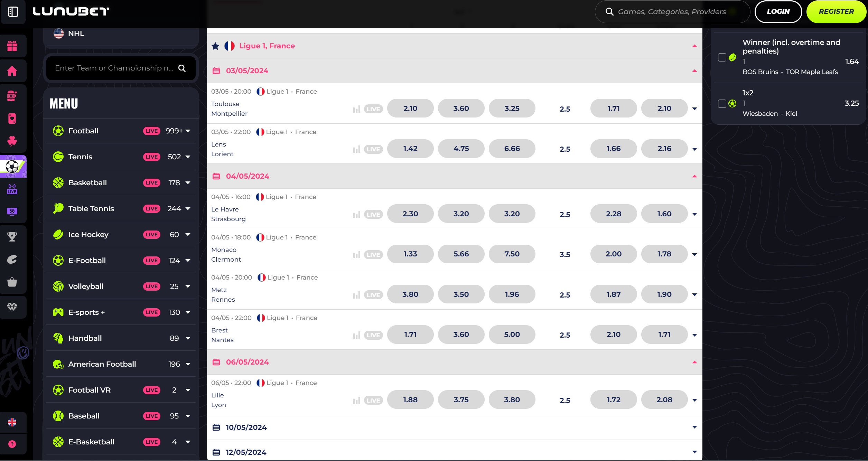Click the calendar icon beside 10/05/2024
Image resolution: width=868 pixels, height=461 pixels.
point(216,427)
